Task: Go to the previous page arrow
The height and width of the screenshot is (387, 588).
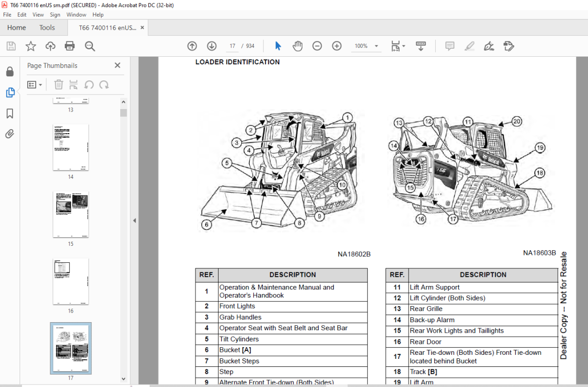Action: (192, 46)
